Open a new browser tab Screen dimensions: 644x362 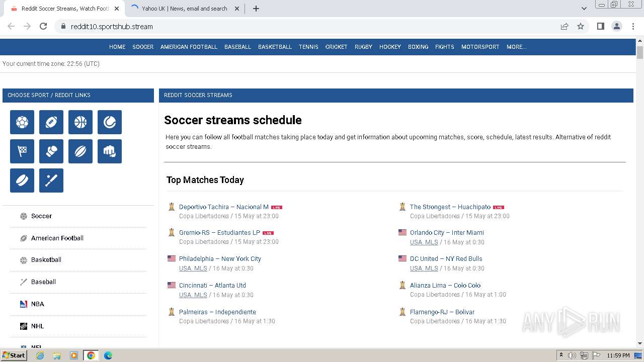tap(256, 9)
